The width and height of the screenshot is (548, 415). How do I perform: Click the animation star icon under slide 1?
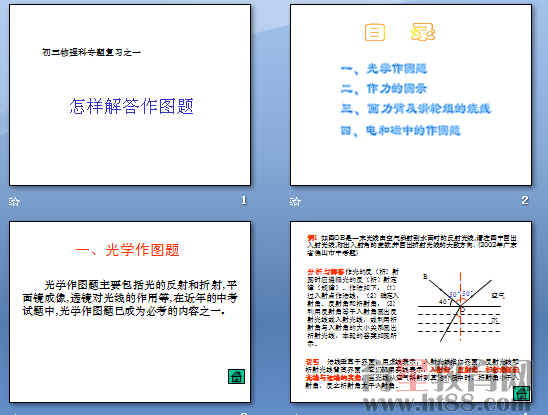tap(14, 201)
